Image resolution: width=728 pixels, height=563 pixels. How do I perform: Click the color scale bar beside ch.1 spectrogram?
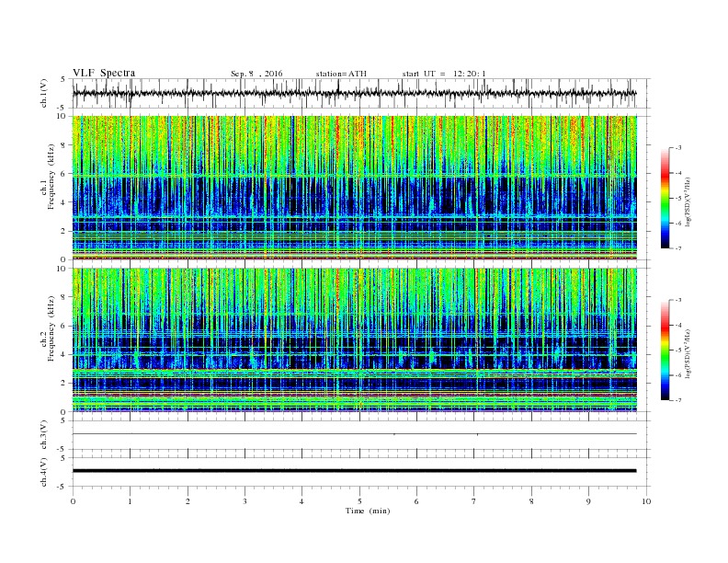665,198
